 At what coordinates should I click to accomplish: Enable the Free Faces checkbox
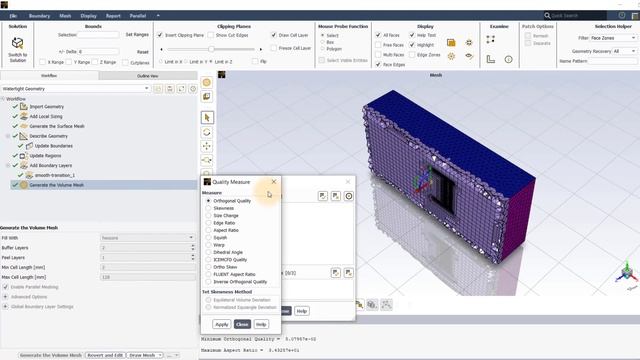pyautogui.click(x=378, y=45)
